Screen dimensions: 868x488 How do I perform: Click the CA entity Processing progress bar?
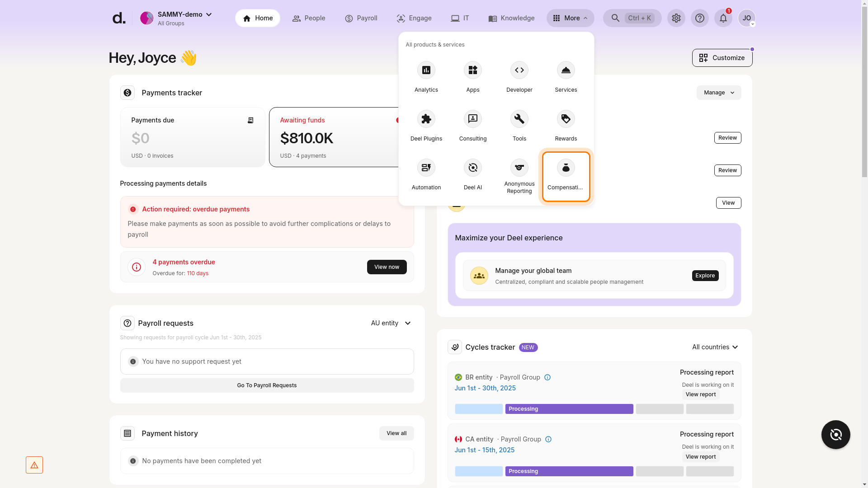(x=569, y=471)
